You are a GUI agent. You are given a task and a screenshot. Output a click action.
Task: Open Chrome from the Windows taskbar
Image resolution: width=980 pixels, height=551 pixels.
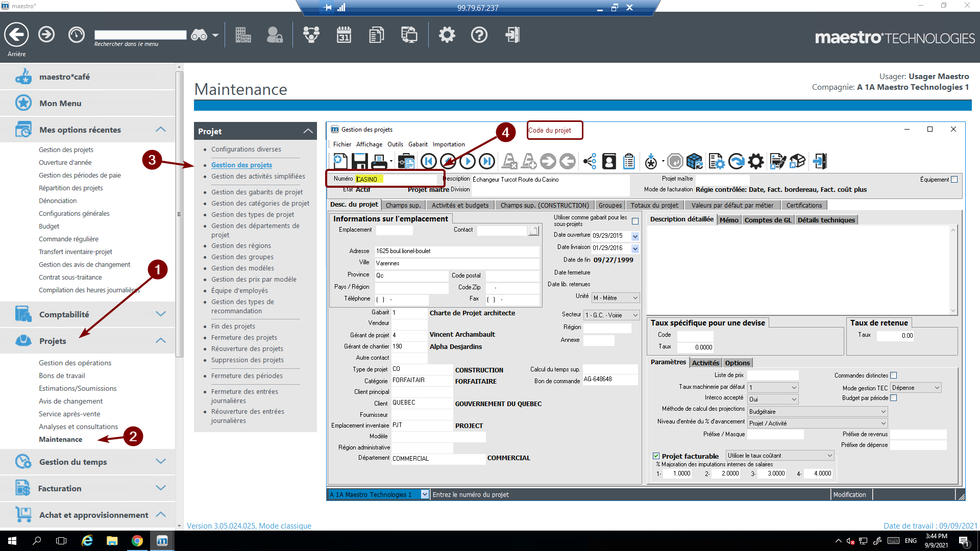coord(137,541)
